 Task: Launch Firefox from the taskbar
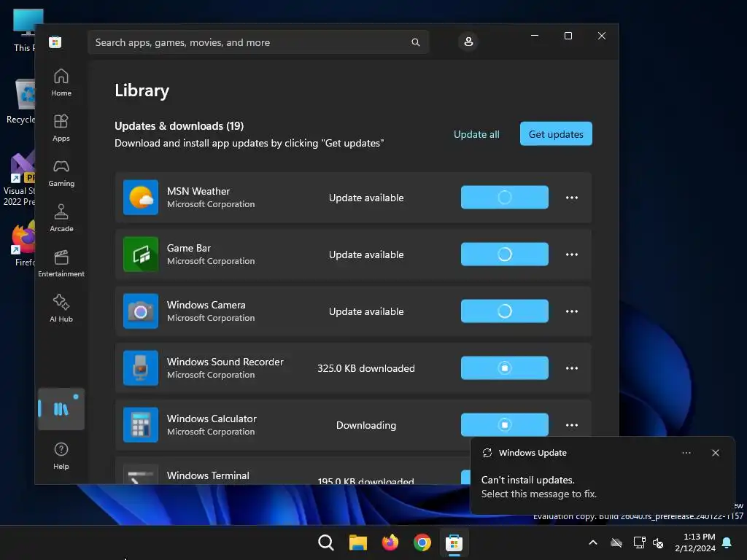(x=390, y=542)
